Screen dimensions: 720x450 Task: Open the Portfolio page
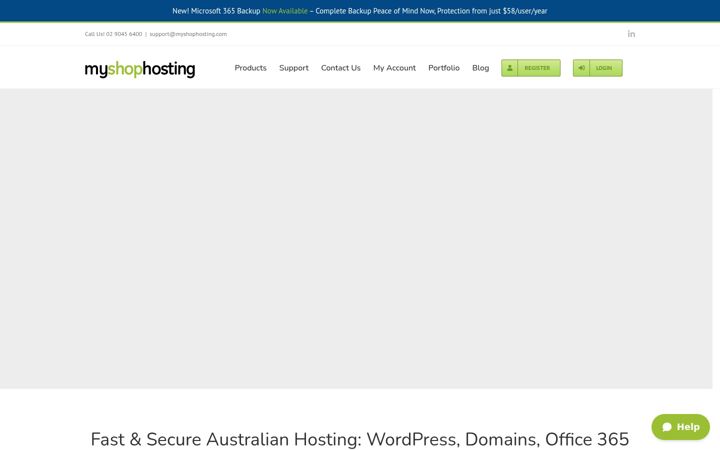(444, 68)
